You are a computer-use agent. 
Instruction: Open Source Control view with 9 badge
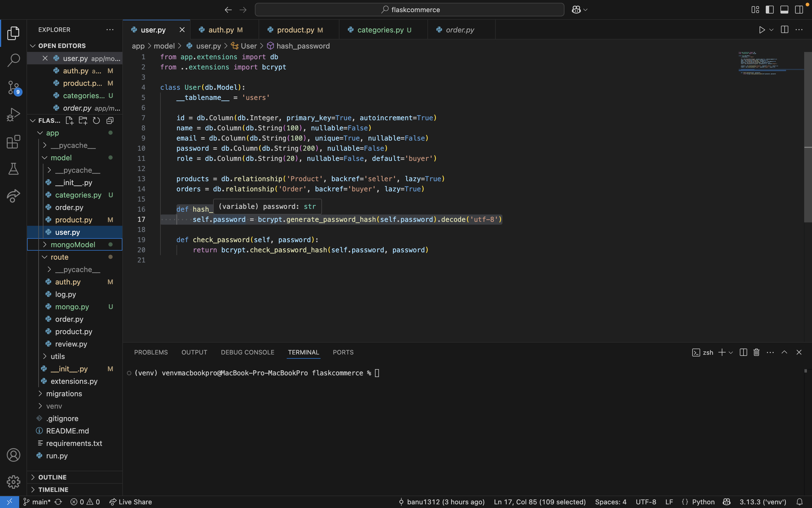(x=14, y=88)
